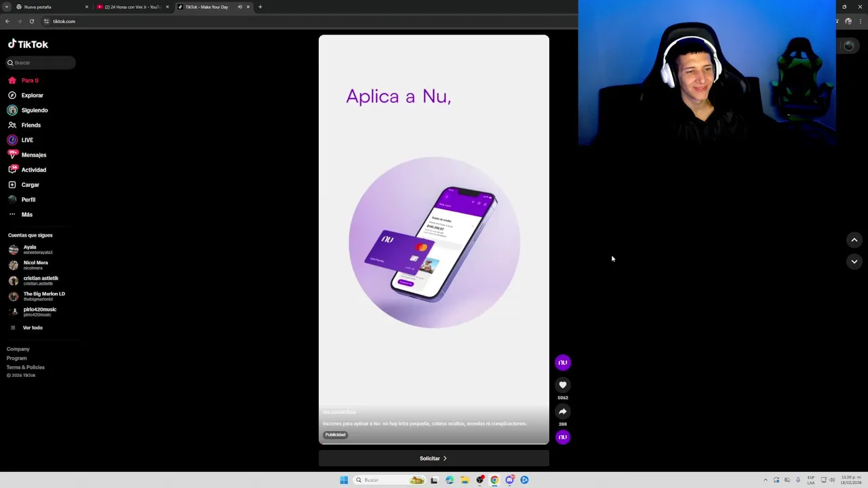Open the Windows Start menu
This screenshot has width=868, height=488.
pyautogui.click(x=344, y=480)
